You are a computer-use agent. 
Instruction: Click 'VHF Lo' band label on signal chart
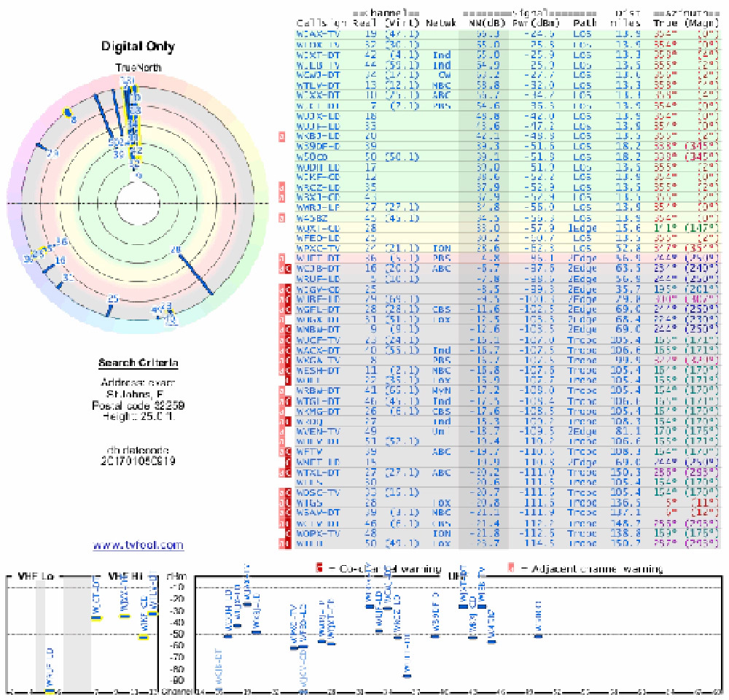click(x=36, y=576)
